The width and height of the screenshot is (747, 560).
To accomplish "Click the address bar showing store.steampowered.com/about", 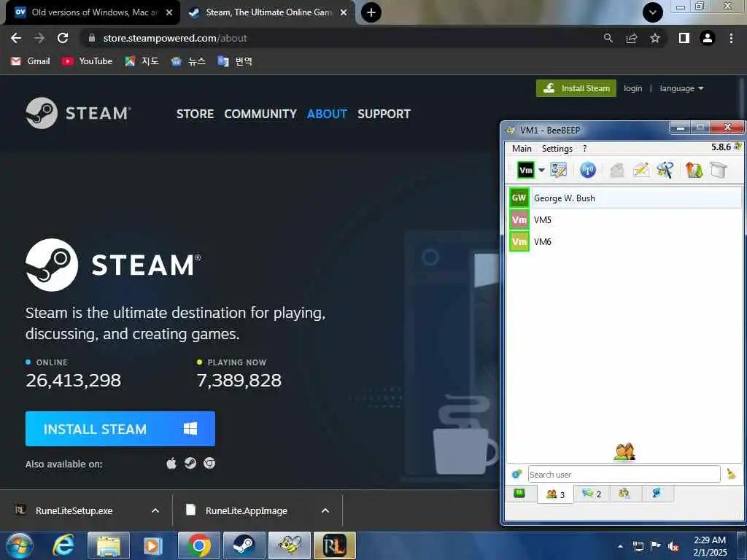I will tap(343, 38).
